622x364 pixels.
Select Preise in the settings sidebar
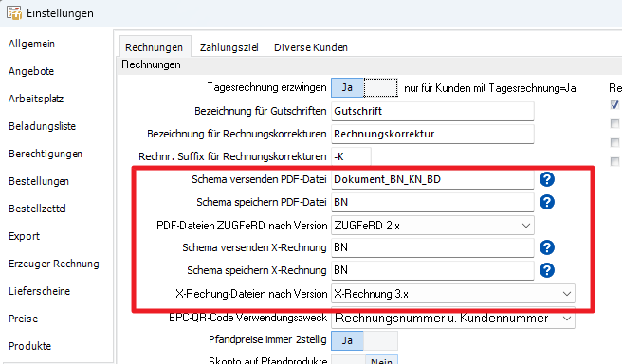pyautogui.click(x=24, y=318)
